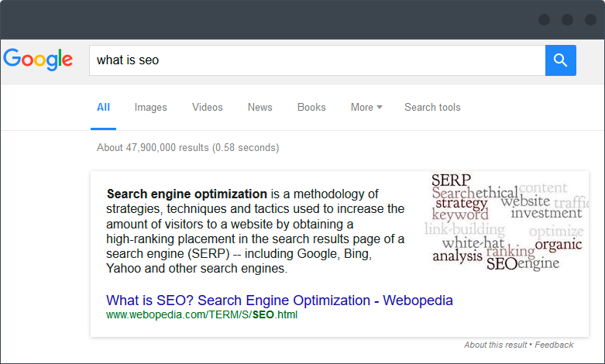Click the middle dark window control dot
605x364 pixels.
(x=567, y=19)
